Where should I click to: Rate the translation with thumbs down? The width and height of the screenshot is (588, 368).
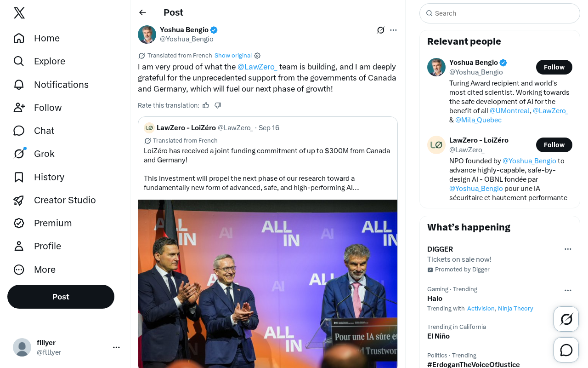pos(218,105)
